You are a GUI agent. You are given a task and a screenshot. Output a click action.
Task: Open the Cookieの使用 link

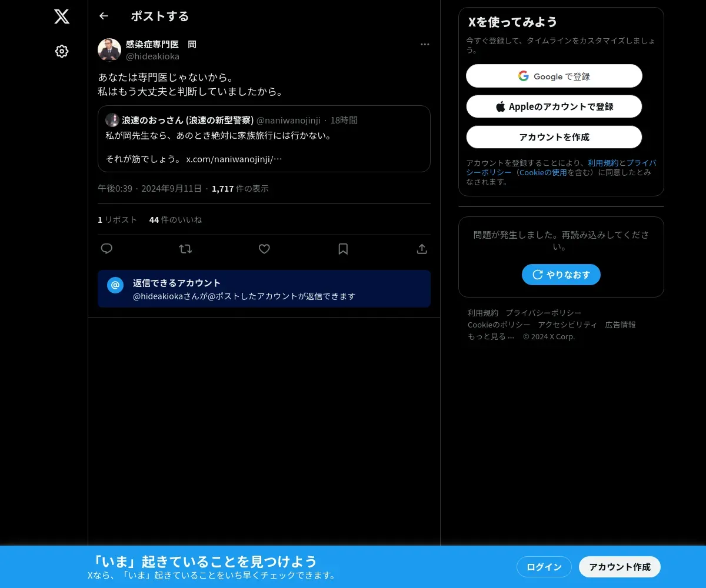pos(543,172)
